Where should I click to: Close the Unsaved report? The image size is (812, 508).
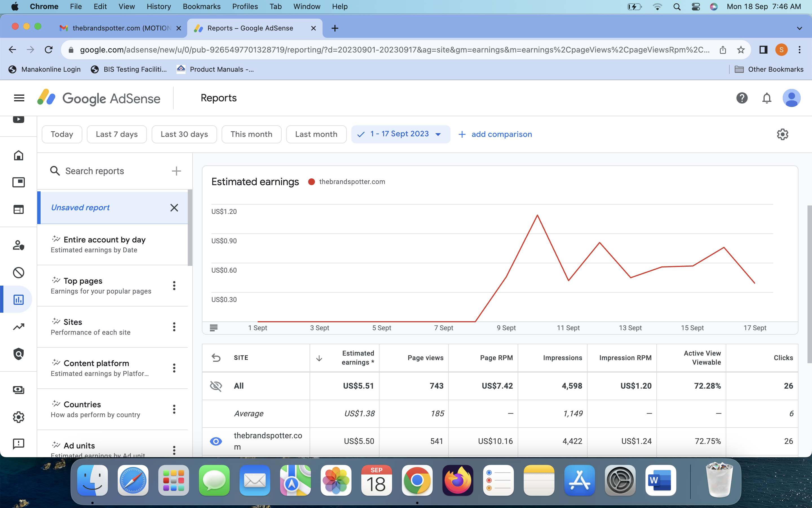point(174,208)
